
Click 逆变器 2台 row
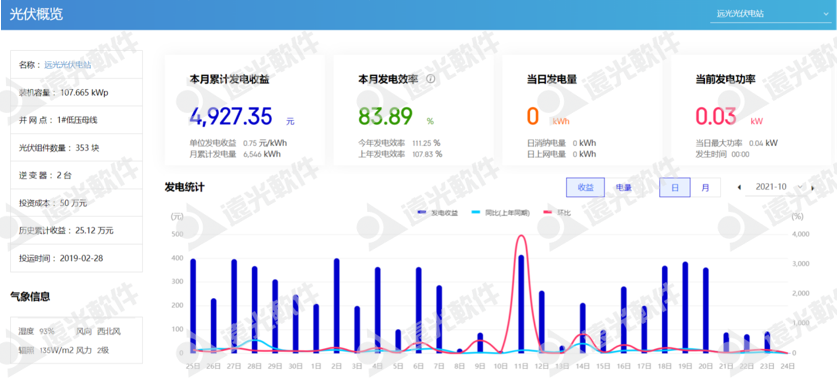point(76,175)
